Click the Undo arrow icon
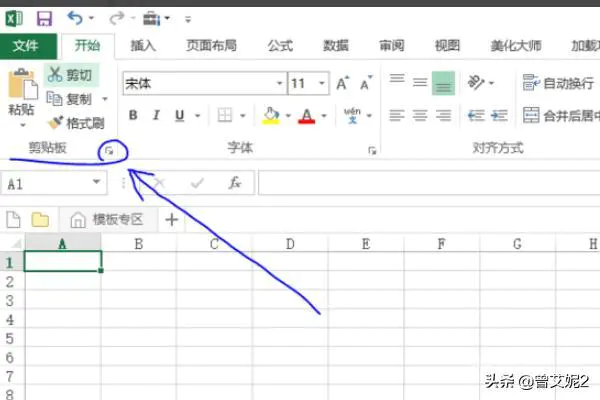 pos(75,18)
